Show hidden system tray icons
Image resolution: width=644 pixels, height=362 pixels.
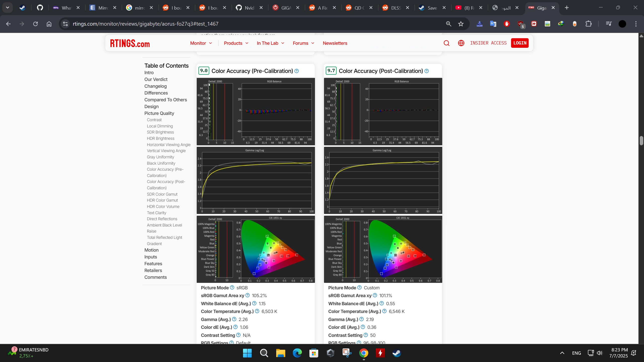coord(562,353)
